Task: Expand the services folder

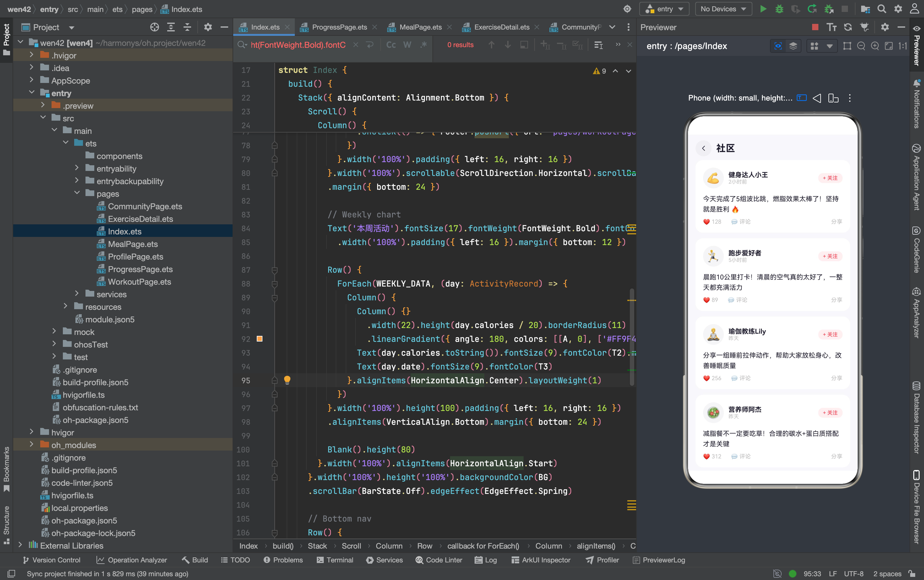Action: tap(77, 293)
